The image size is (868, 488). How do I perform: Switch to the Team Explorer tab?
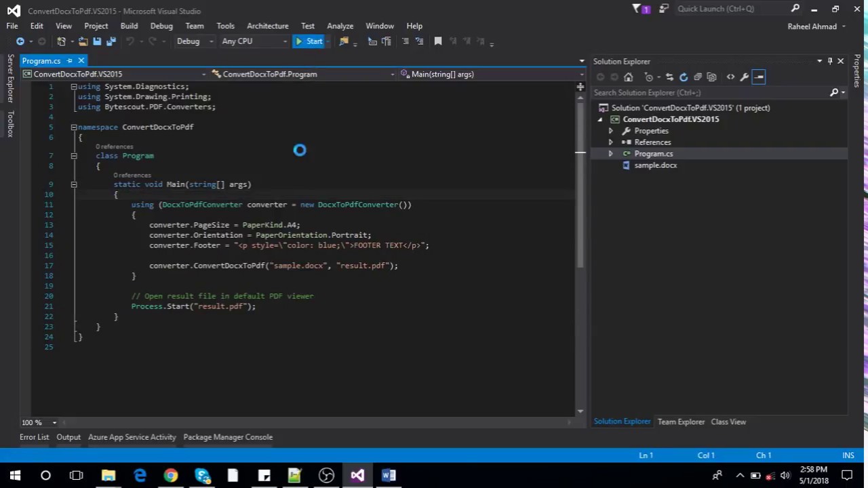(681, 422)
